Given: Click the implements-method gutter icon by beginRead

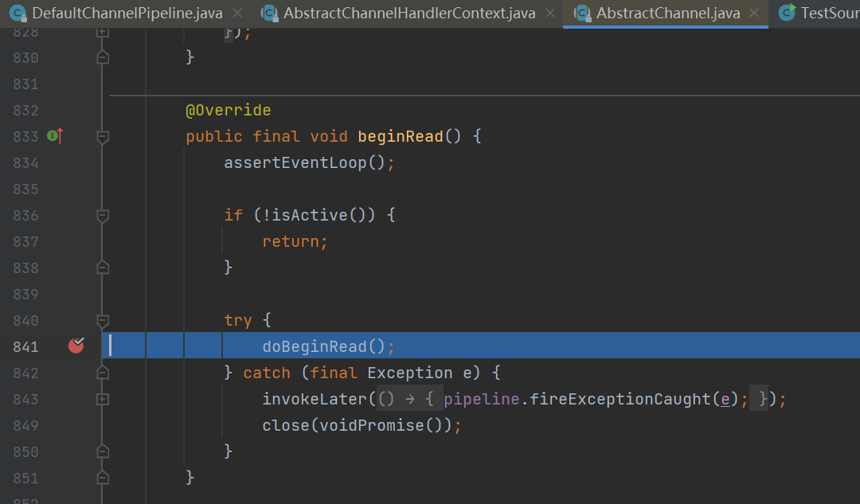Looking at the screenshot, I should [x=54, y=136].
